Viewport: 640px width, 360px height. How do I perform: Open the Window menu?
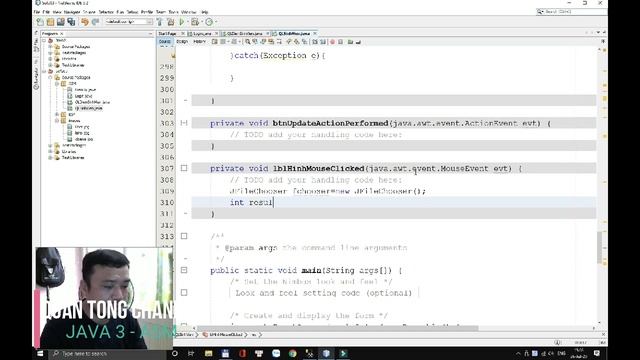pos(189,12)
